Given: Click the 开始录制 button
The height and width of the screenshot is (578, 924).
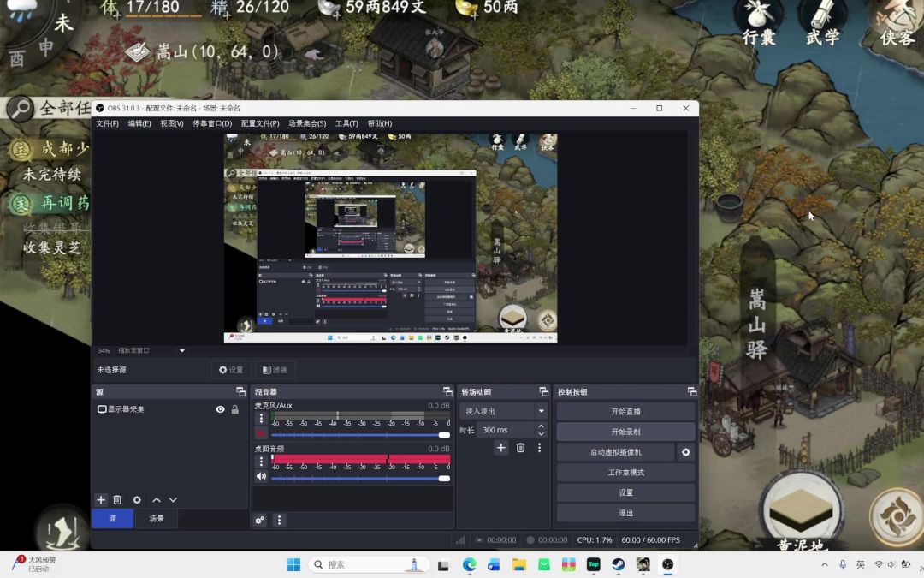Looking at the screenshot, I should pyautogui.click(x=625, y=432).
